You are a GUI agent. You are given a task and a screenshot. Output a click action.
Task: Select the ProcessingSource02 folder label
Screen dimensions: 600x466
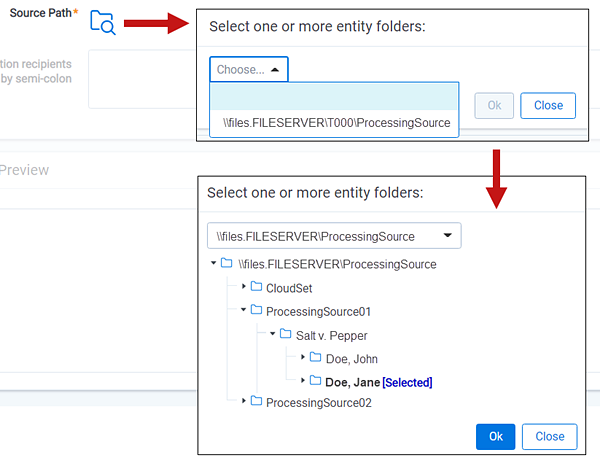[x=319, y=402]
